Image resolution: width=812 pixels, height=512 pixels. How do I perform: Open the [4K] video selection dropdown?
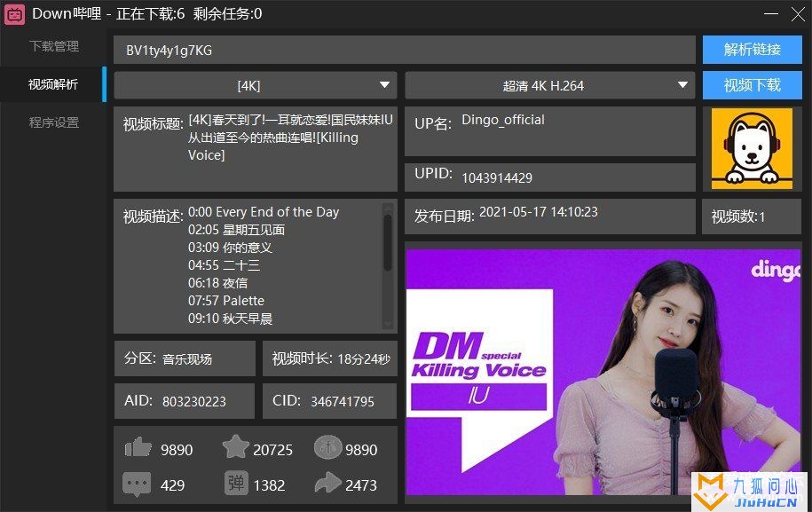(256, 85)
